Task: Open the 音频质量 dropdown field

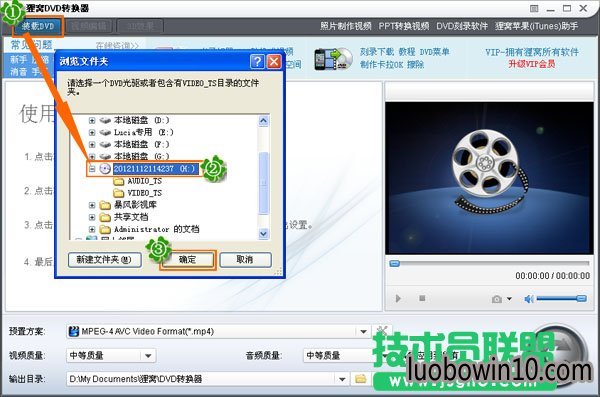Action: click(x=347, y=356)
